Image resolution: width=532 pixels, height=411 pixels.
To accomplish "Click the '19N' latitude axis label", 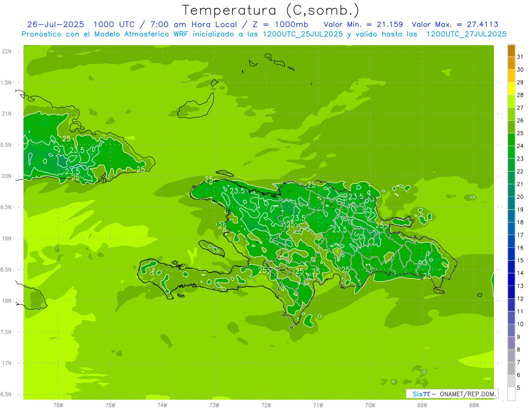I will (7, 239).
